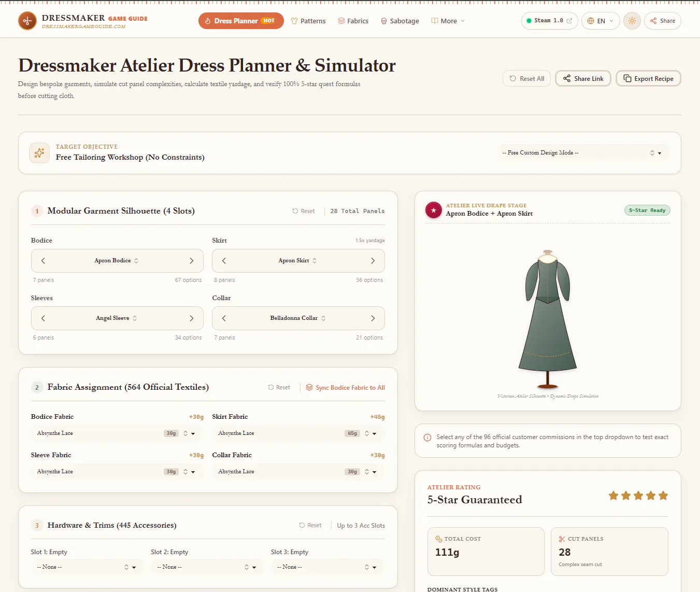Open the Sabotage menu item

click(400, 21)
